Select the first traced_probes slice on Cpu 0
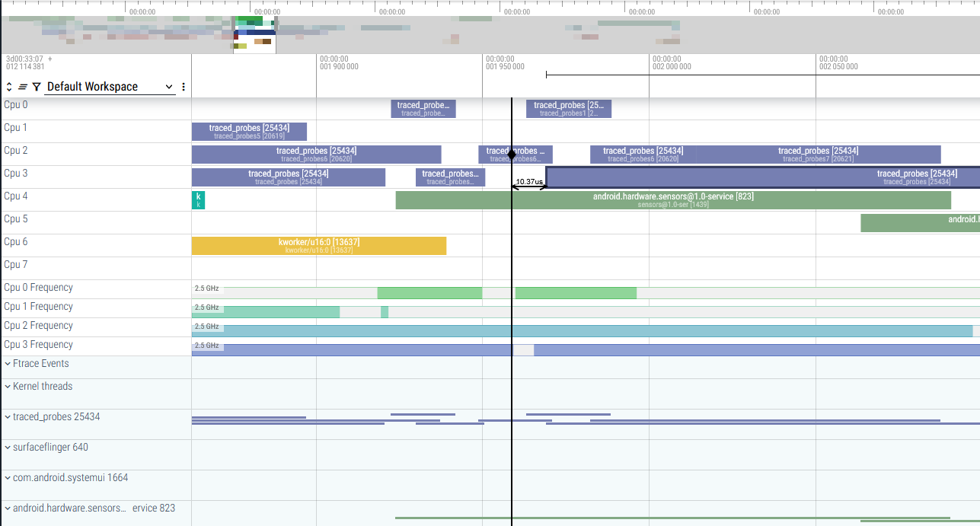 pos(423,109)
